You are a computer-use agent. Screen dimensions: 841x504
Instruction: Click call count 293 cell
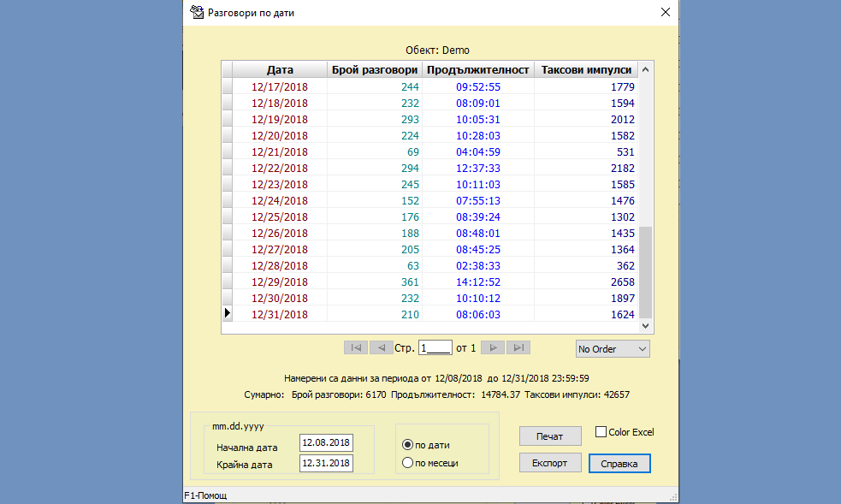[375, 119]
